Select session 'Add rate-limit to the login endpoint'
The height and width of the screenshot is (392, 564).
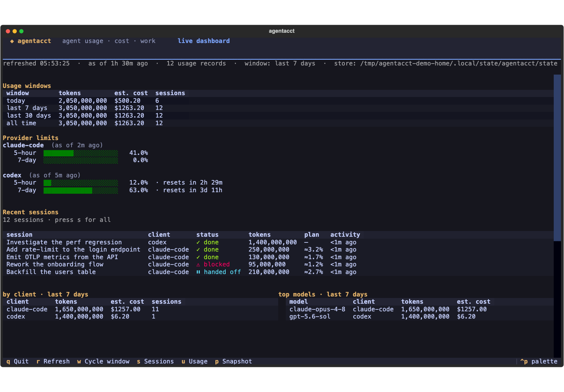click(x=278, y=250)
